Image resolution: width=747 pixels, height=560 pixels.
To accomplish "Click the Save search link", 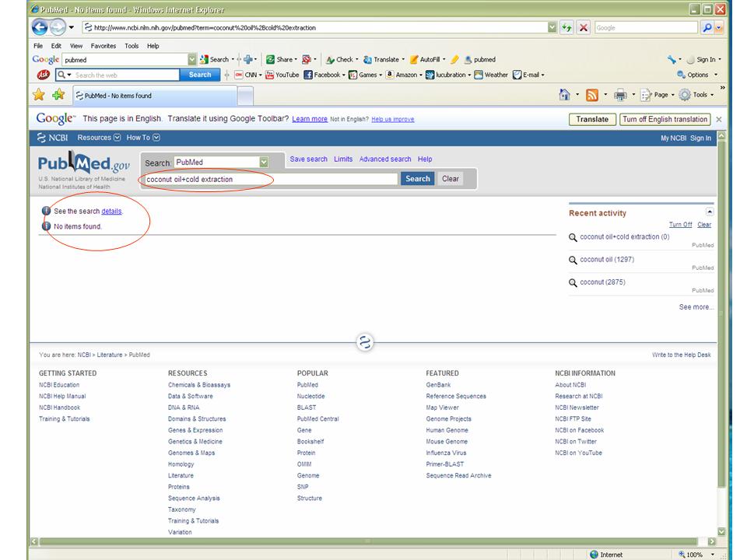I will click(x=309, y=159).
